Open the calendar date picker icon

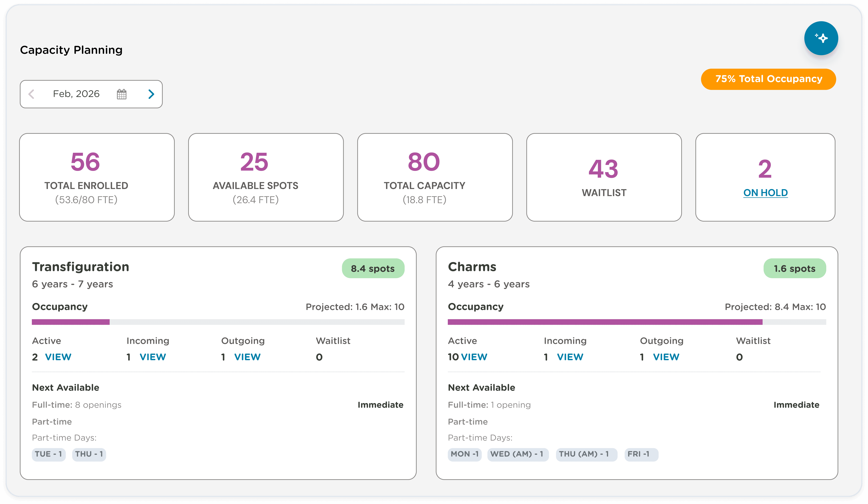122,94
